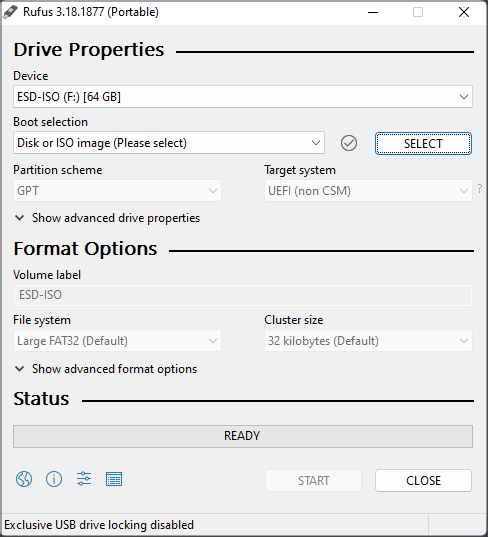488x537 pixels.
Task: Click the Exclusive USB drive locking disabled status
Action: click(x=99, y=525)
